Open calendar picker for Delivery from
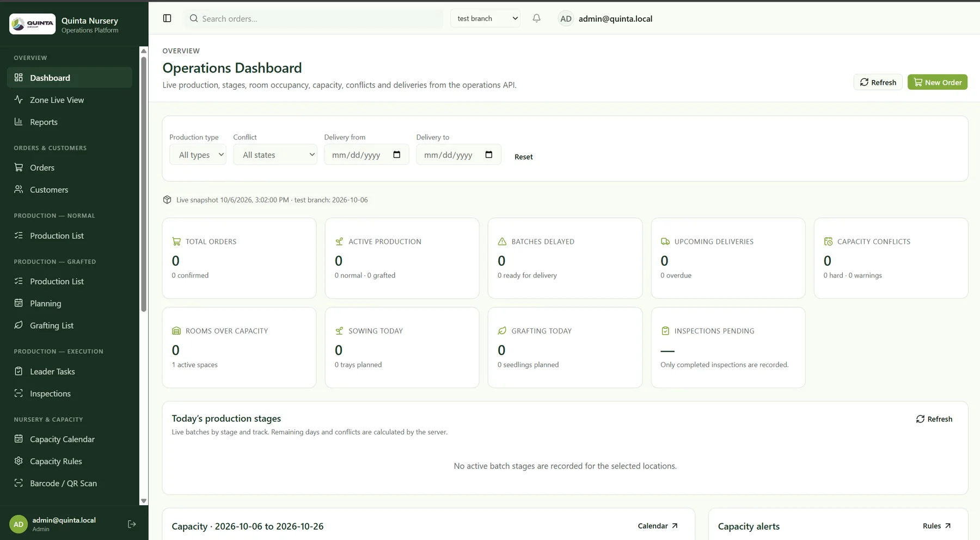The width and height of the screenshot is (980, 540). pos(397,155)
